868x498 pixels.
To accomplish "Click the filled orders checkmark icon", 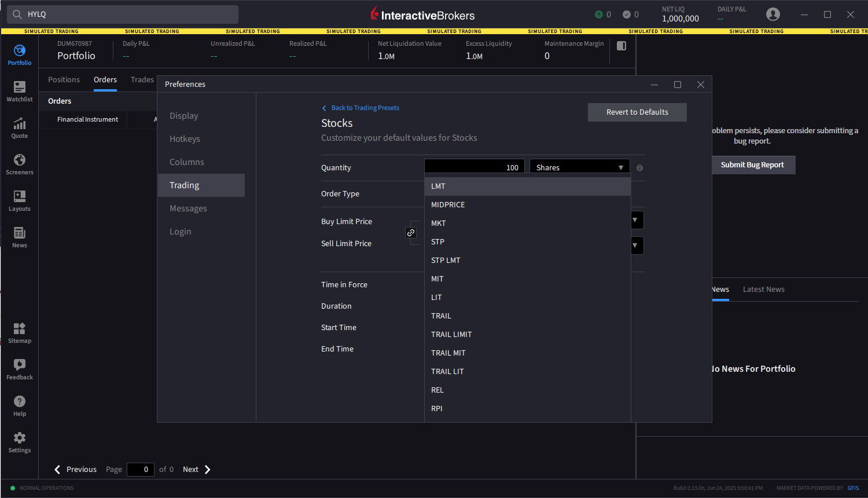I will tap(626, 14).
